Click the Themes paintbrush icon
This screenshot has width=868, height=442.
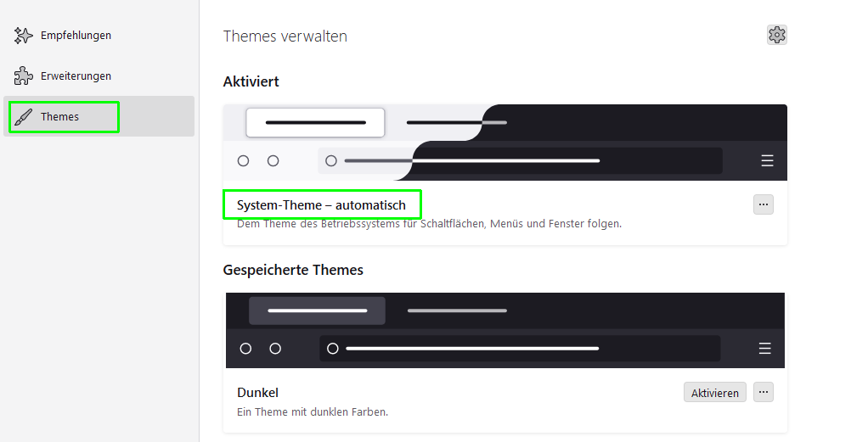tap(24, 117)
